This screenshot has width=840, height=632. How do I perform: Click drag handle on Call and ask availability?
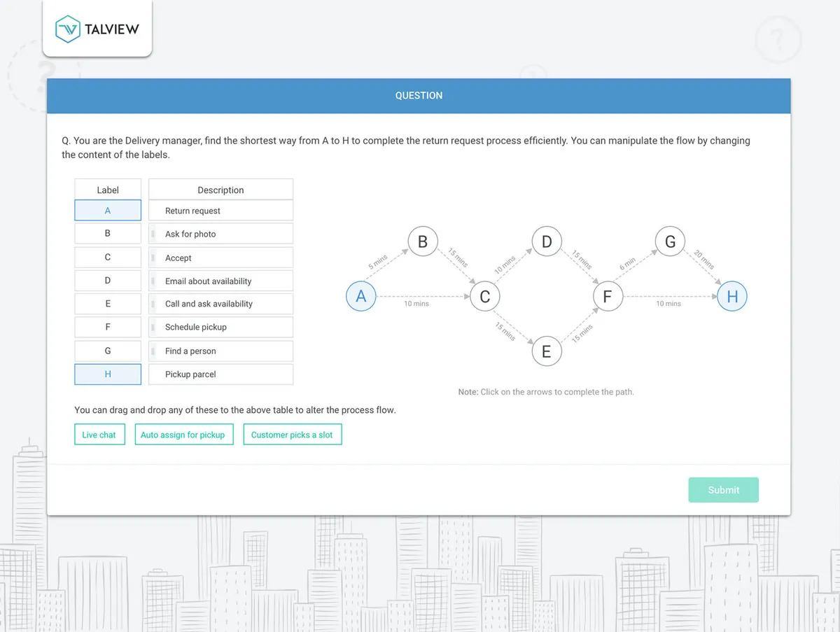pos(153,304)
